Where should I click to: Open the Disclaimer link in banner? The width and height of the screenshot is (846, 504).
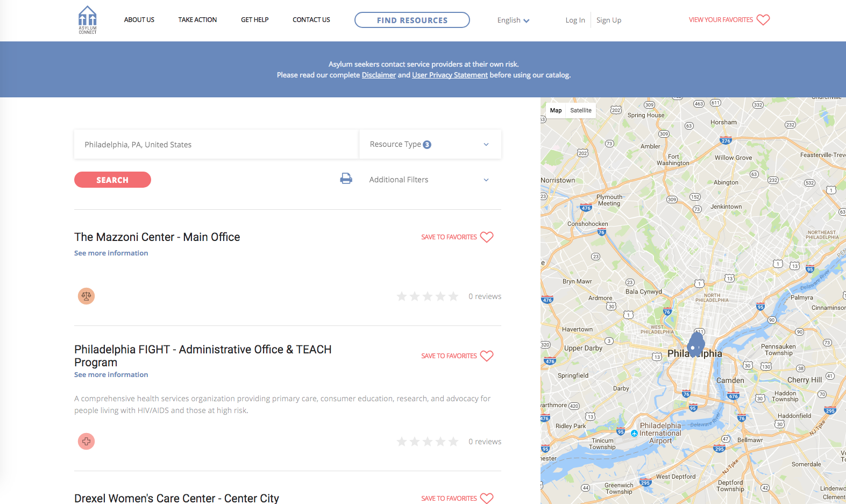pos(379,75)
